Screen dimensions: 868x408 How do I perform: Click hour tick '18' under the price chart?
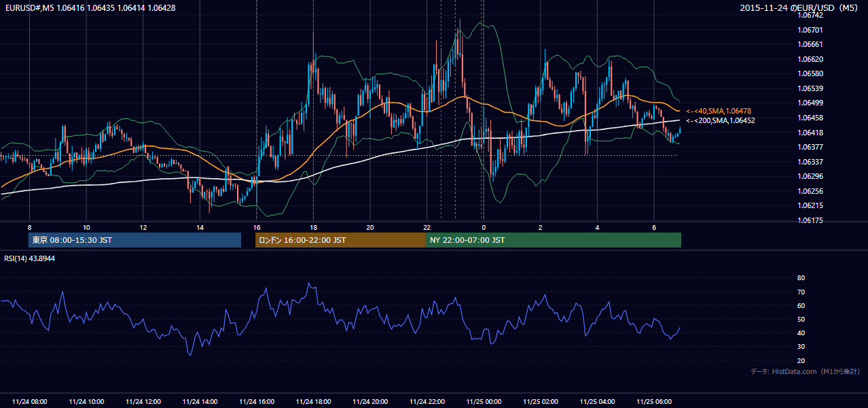pyautogui.click(x=313, y=227)
